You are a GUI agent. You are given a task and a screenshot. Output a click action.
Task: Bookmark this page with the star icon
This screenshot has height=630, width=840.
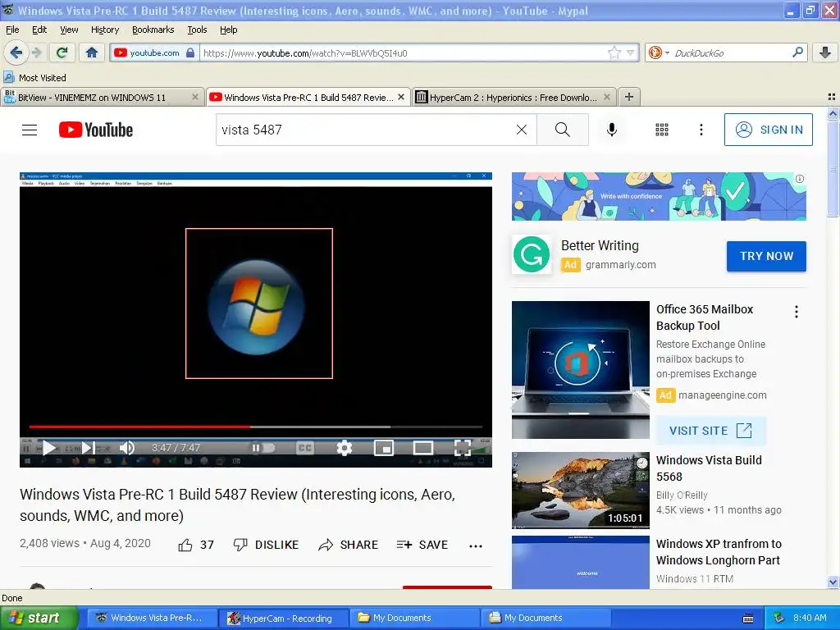(614, 52)
